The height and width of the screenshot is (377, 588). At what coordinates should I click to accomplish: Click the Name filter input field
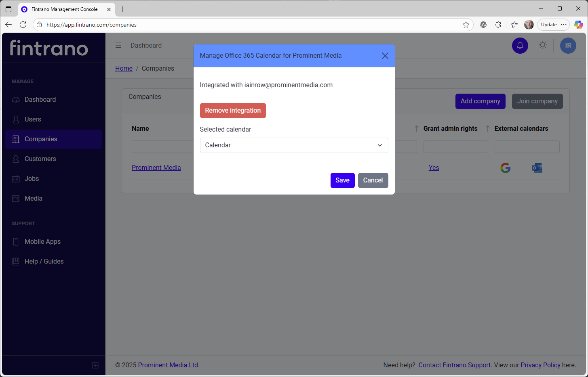(162, 147)
